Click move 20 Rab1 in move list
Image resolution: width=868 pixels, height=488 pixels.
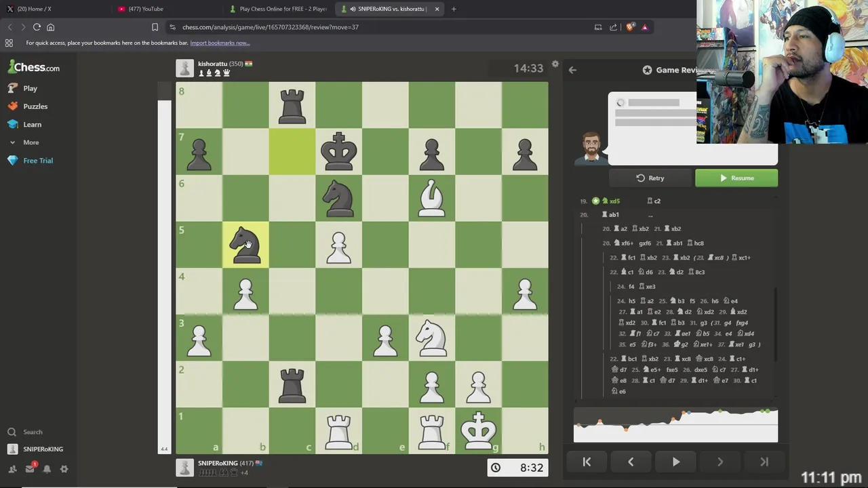tap(611, 215)
